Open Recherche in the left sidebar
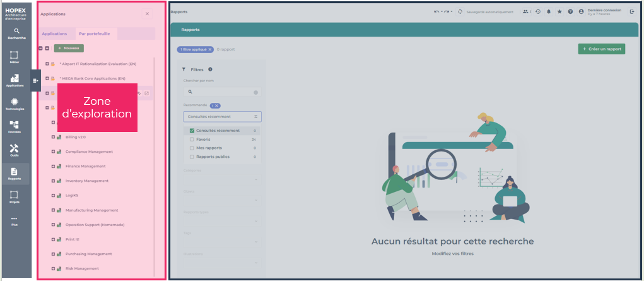This screenshot has height=281, width=644. click(16, 33)
